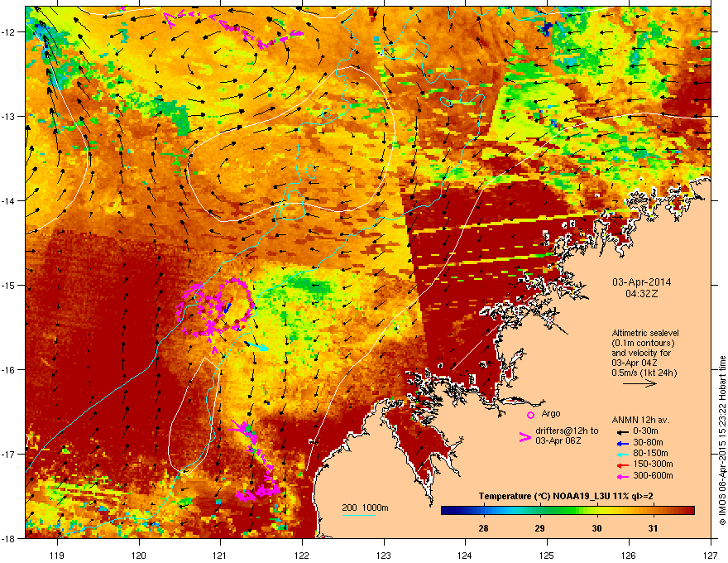Click the circular magenta drifter track near 121E 15S
Screen dimensions: 728x563
214,307
